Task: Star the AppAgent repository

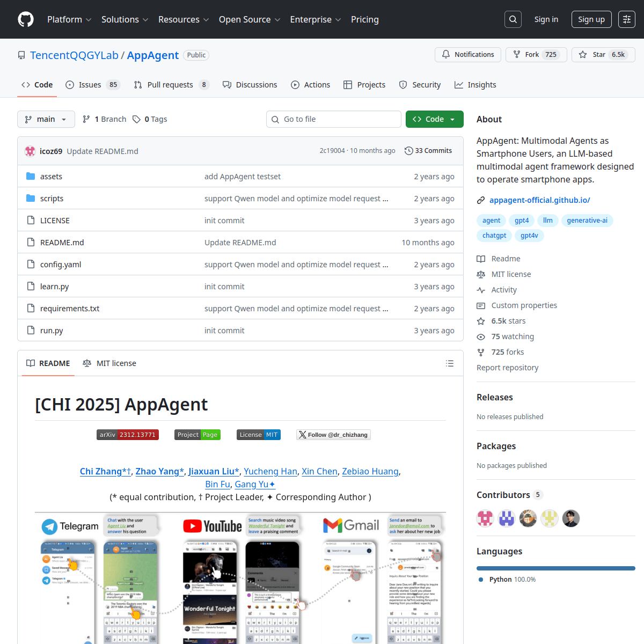Action: pos(603,55)
